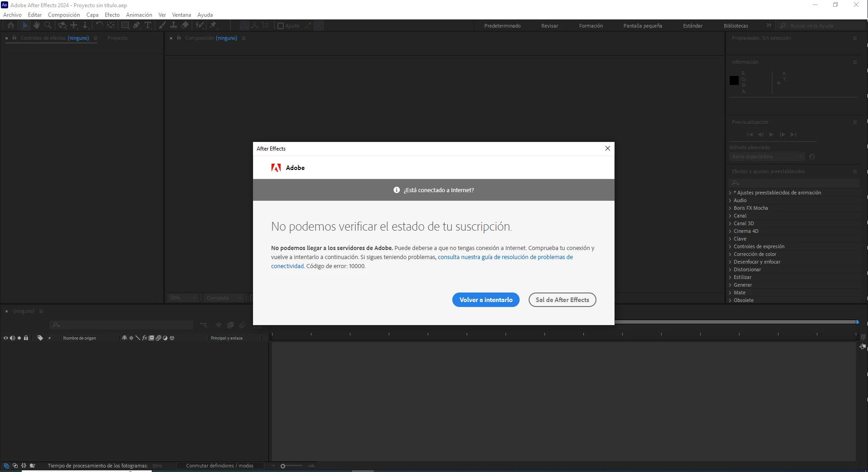Screen dimensions: 868x472
Task: Select the Rotation tool
Action: click(99, 25)
